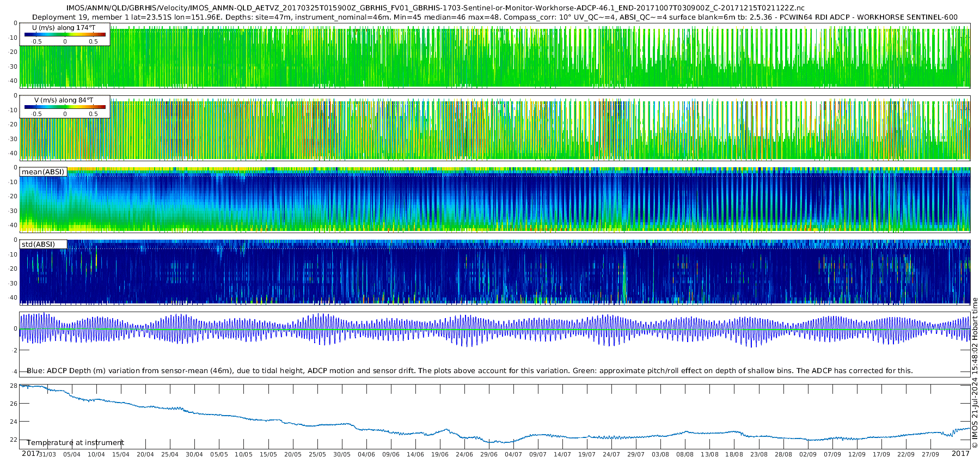This screenshot has height=463, width=980.
Task: Click the '18/08' date tick label
Action: click(734, 454)
